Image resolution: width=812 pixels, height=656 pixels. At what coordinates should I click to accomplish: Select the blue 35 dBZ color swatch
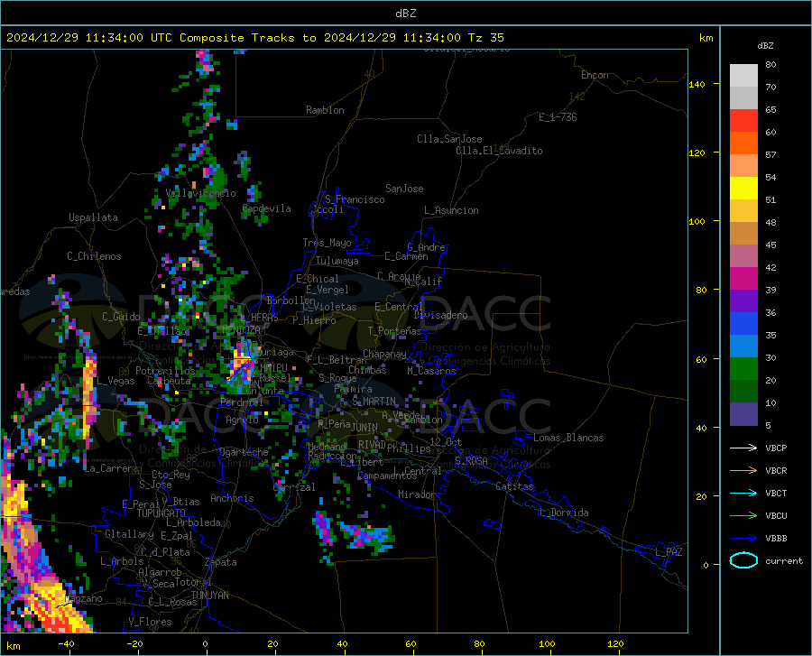click(743, 324)
